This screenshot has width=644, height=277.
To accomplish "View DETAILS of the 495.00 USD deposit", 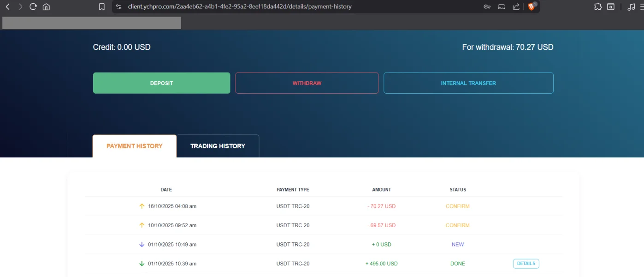I will point(526,264).
